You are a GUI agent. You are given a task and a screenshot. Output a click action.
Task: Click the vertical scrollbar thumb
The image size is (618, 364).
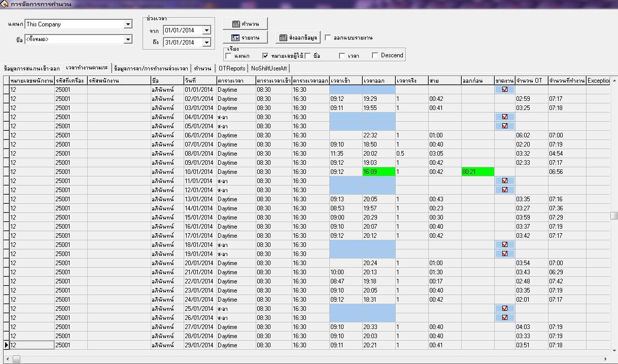614,215
